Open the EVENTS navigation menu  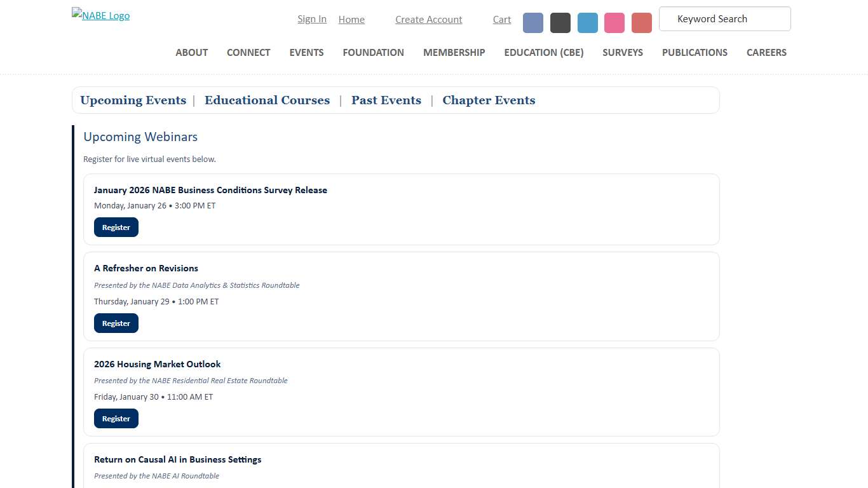point(306,53)
